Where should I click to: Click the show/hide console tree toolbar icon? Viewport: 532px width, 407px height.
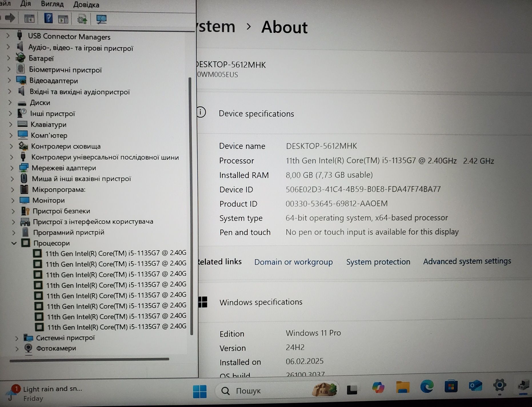point(29,19)
